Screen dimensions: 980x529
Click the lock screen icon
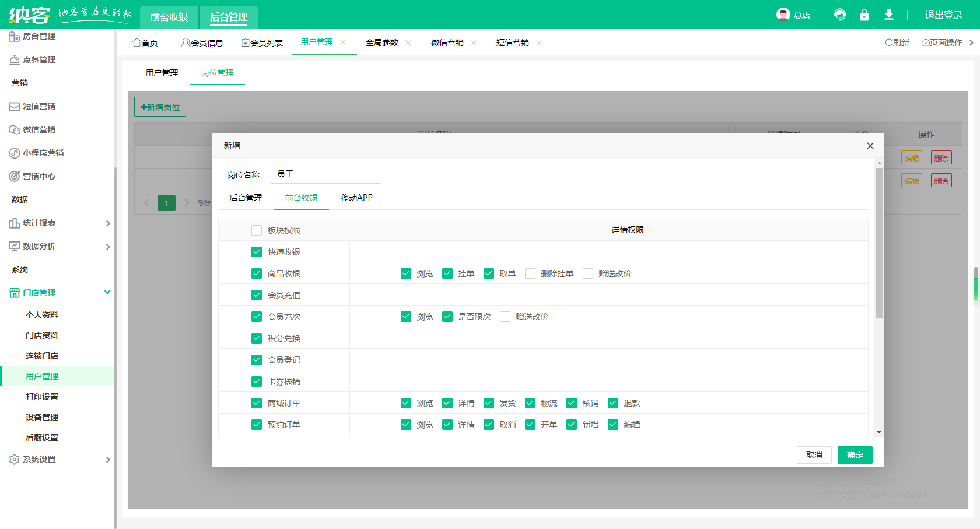tap(864, 15)
